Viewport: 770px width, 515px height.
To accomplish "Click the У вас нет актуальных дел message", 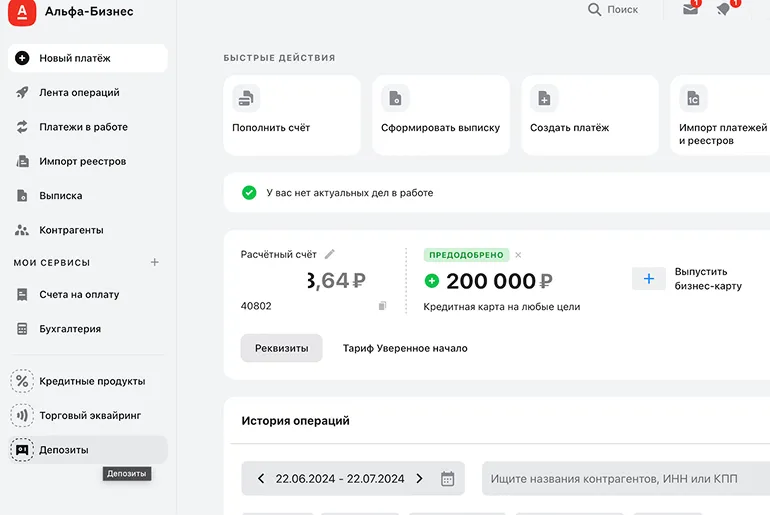I will point(350,193).
